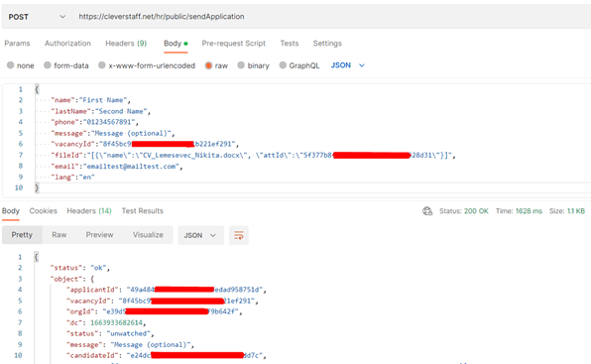Click the "name":"First Name" line in request body
The width and height of the screenshot is (591, 364).
(x=90, y=100)
